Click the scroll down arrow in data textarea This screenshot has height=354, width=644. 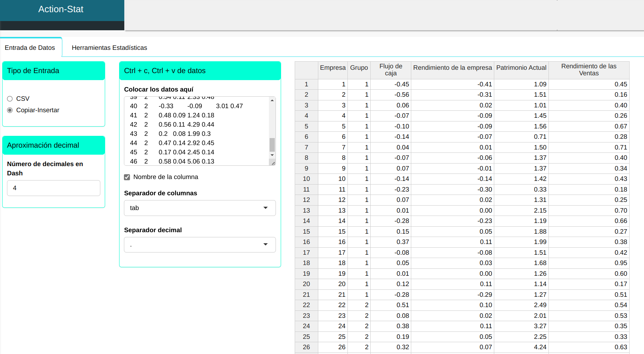[x=272, y=155]
